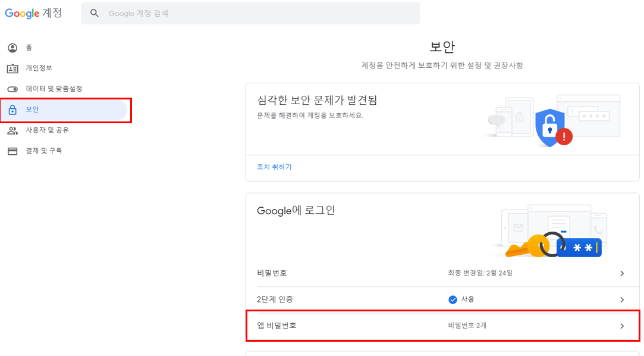Viewport: 644px width, 356px height.
Task: Expand 비밀번호 row chevron arrow
Action: pyautogui.click(x=622, y=273)
